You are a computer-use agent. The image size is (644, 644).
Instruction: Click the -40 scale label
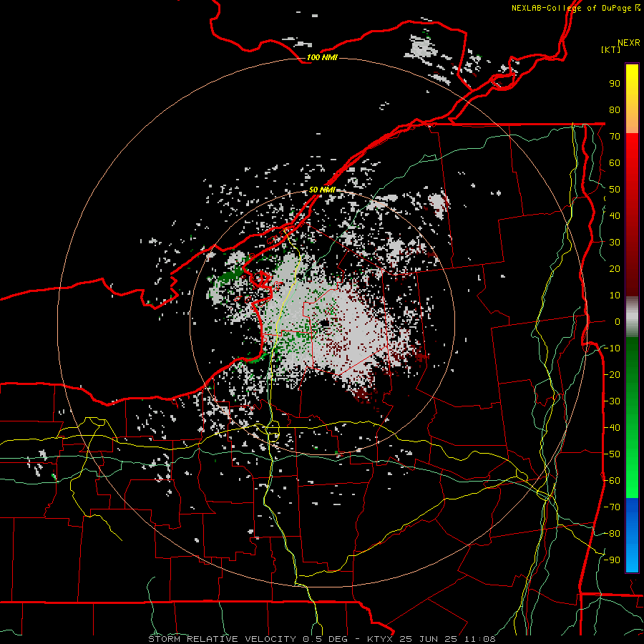coord(612,428)
